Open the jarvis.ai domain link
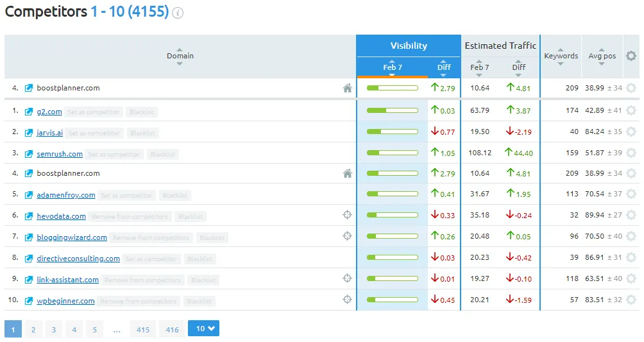This screenshot has width=644, height=342. (49, 133)
